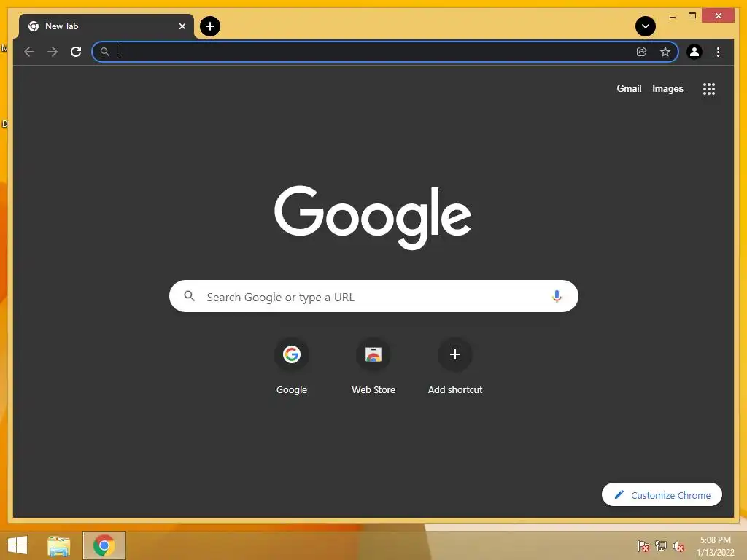Reload the page with refresh icon
This screenshot has height=560, width=747.
coord(76,52)
